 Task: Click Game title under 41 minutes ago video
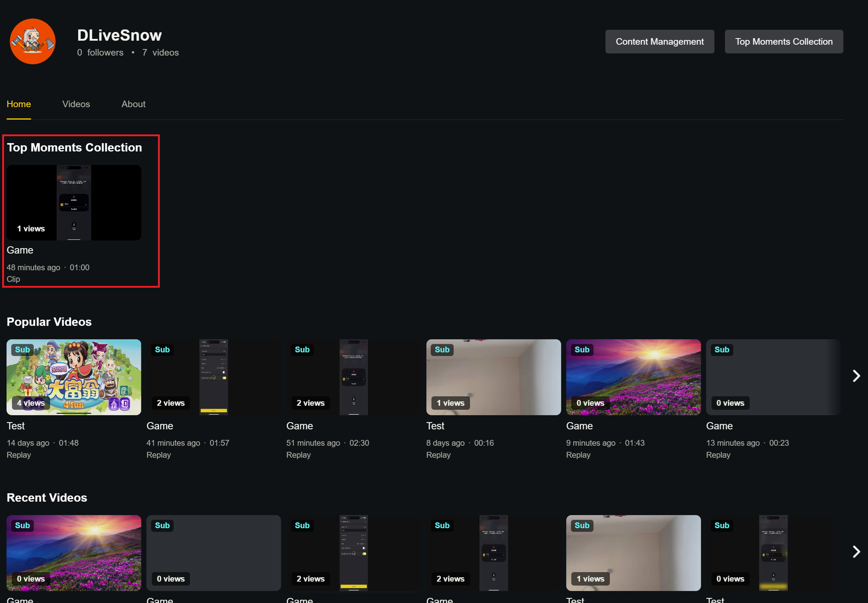pos(159,426)
